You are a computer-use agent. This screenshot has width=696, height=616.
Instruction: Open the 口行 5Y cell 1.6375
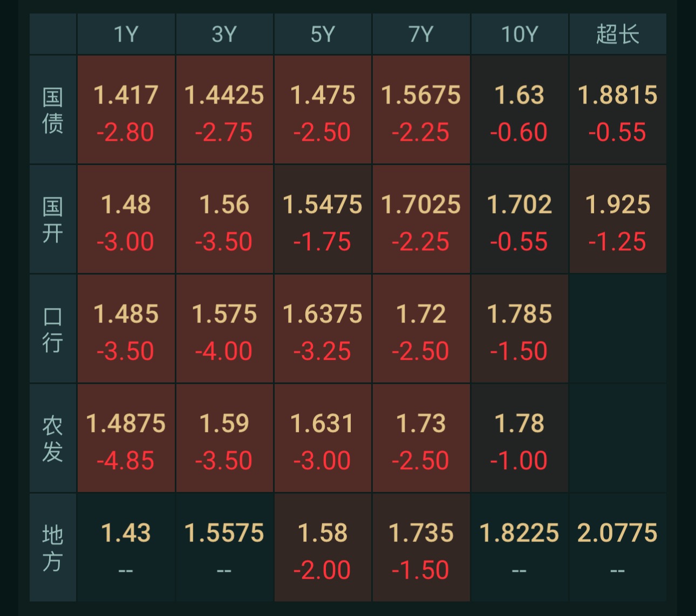(323, 328)
